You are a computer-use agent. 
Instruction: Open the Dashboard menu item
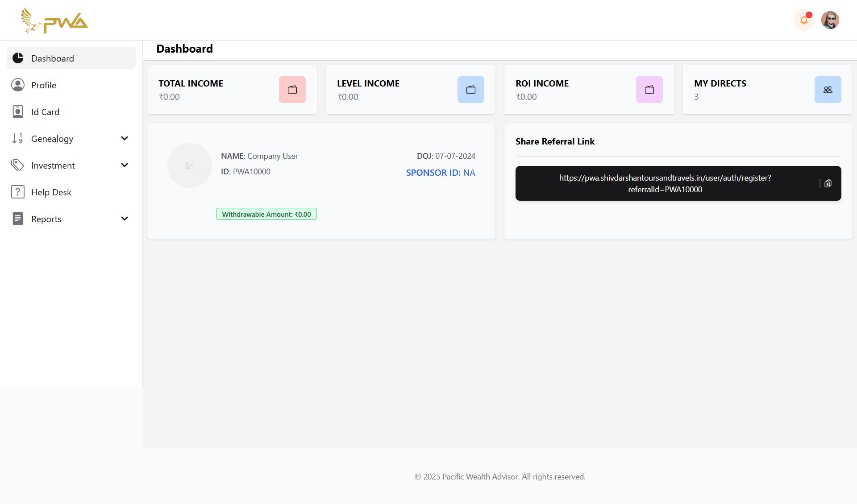tap(53, 58)
